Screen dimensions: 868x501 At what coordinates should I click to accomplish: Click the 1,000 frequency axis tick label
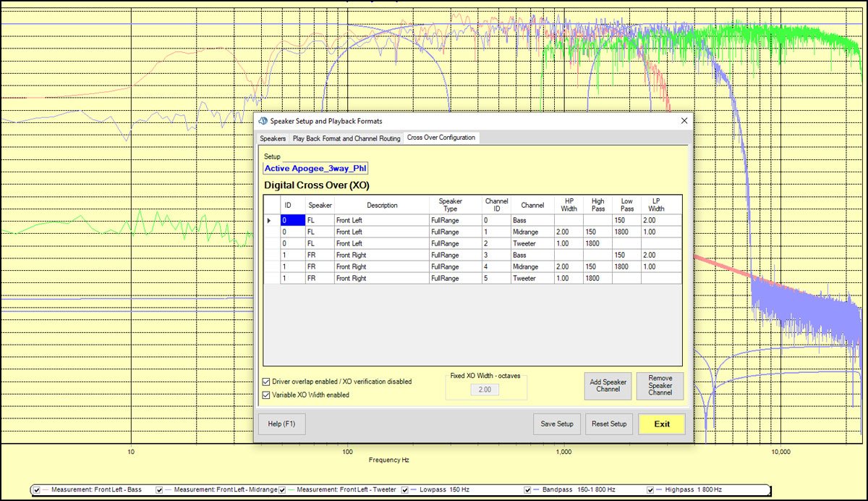coord(563,452)
